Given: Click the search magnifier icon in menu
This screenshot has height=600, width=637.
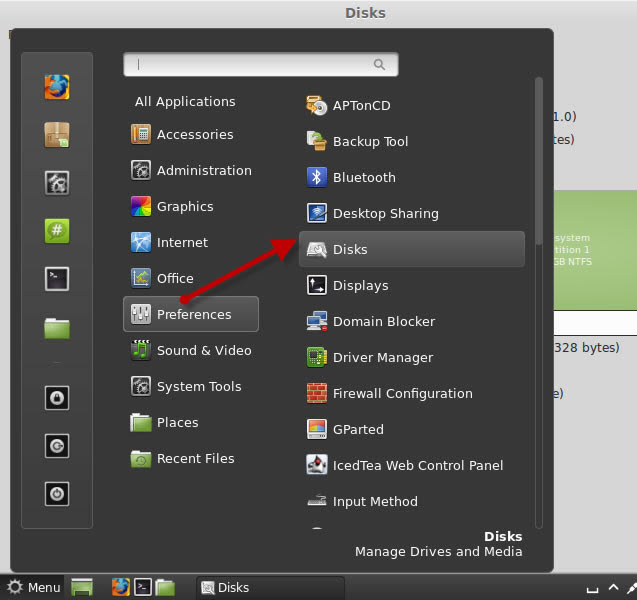Looking at the screenshot, I should [x=379, y=64].
